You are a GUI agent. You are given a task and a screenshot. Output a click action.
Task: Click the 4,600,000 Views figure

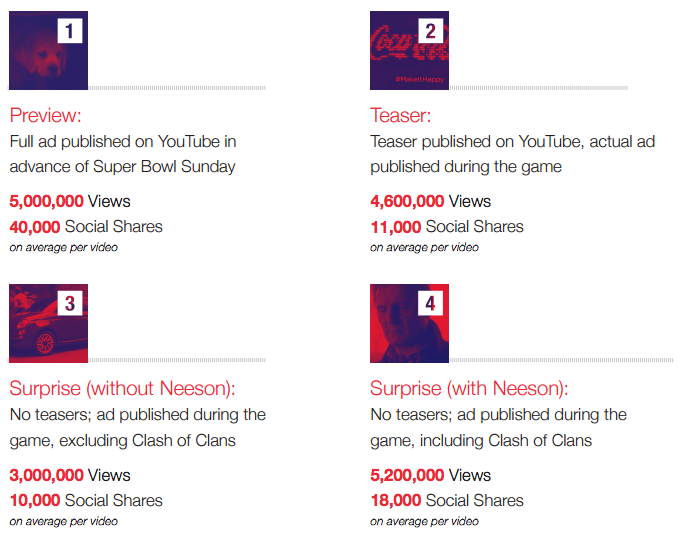click(x=430, y=201)
